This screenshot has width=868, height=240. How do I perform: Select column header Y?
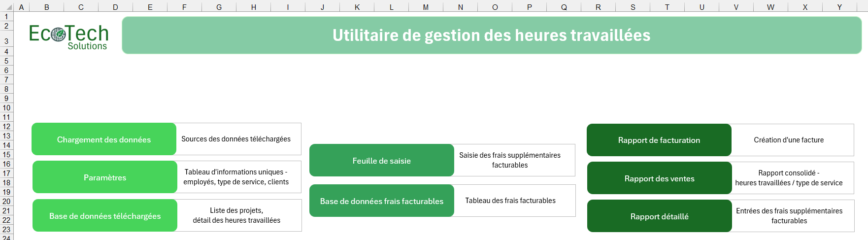839,7
